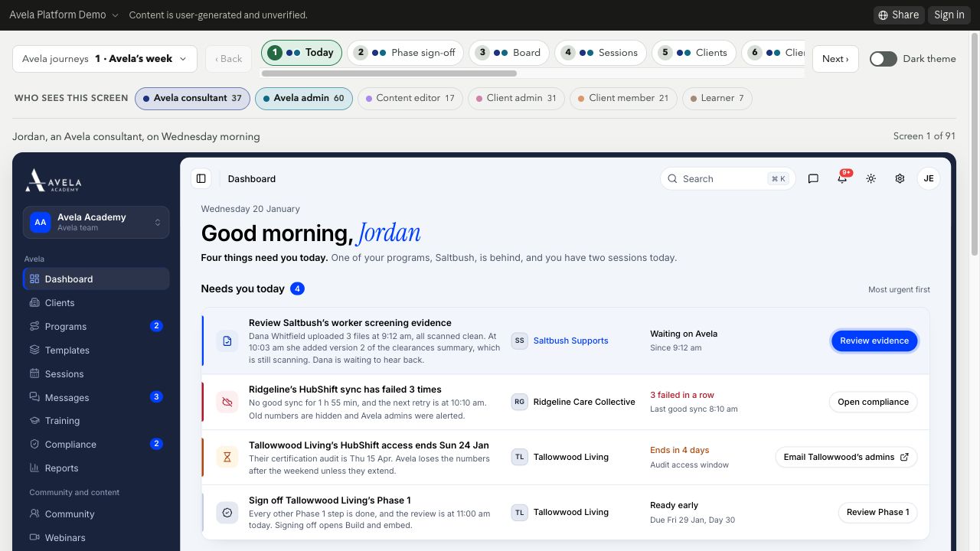This screenshot has width=980, height=551.
Task: Open the JE user avatar
Action: pyautogui.click(x=929, y=178)
